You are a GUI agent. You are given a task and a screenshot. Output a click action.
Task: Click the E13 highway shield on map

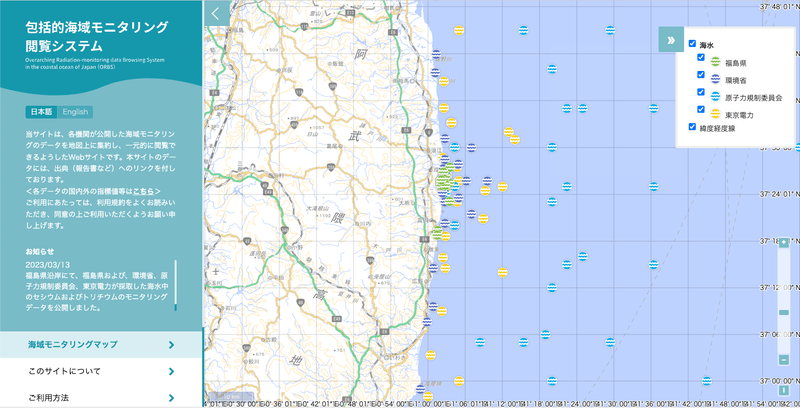pos(350,11)
